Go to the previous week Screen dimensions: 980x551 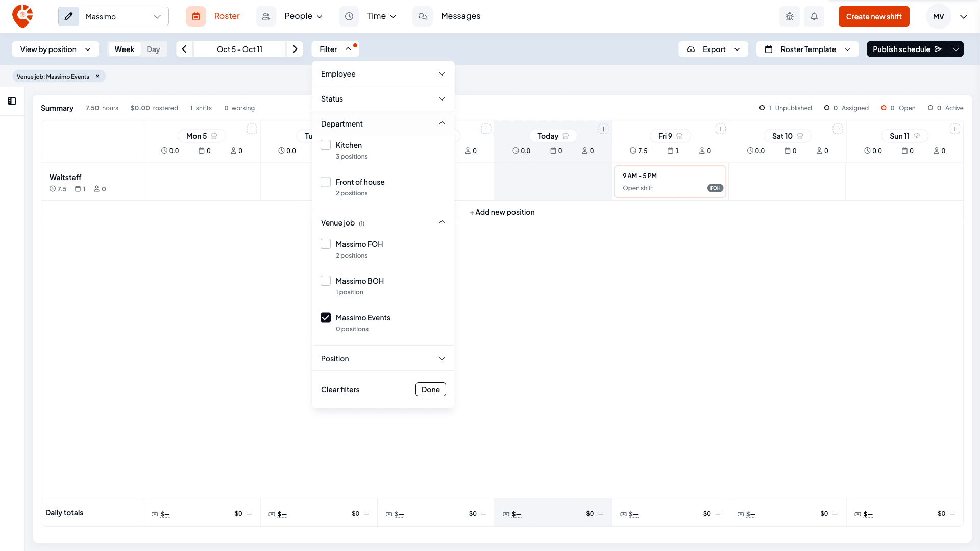pos(184,49)
